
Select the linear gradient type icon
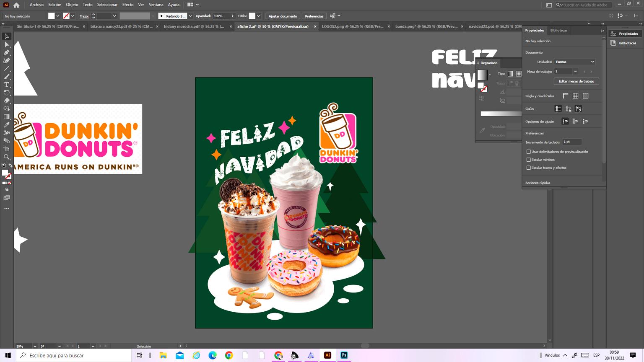click(510, 74)
